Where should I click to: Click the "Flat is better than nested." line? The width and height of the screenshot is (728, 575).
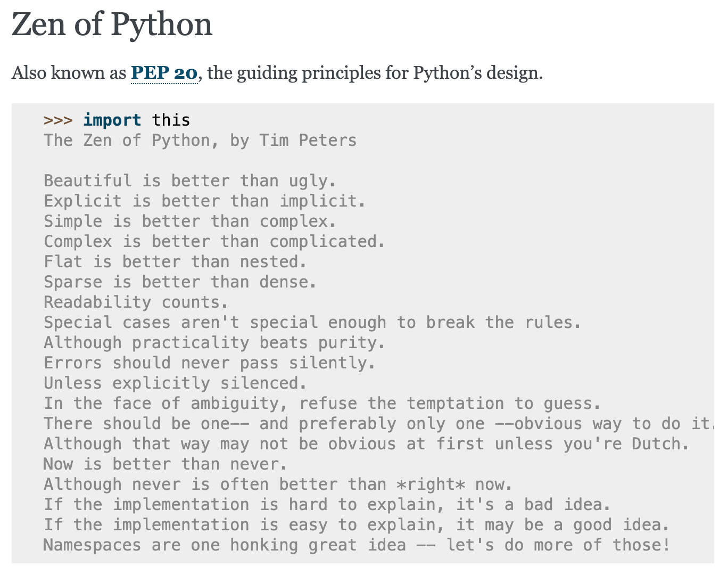point(175,262)
